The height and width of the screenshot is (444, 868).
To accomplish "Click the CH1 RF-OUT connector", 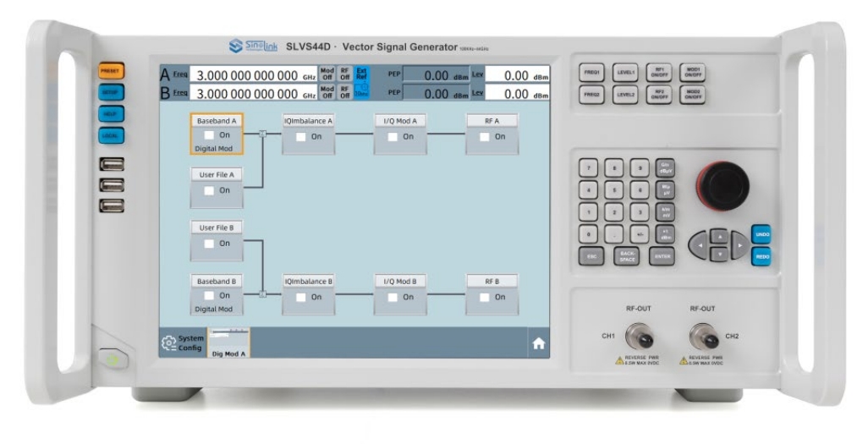I will pyautogui.click(x=640, y=337).
